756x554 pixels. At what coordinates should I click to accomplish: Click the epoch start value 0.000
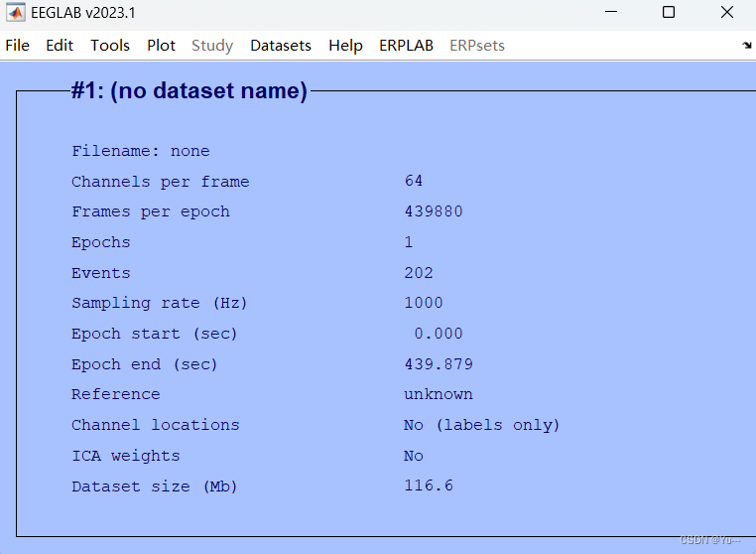point(439,333)
